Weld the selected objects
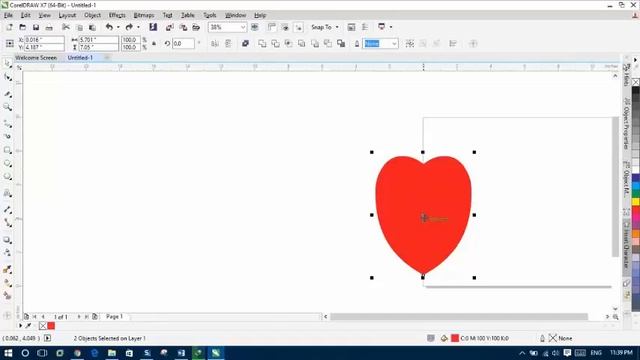Screen dimensions: 640x360 (x=262, y=44)
